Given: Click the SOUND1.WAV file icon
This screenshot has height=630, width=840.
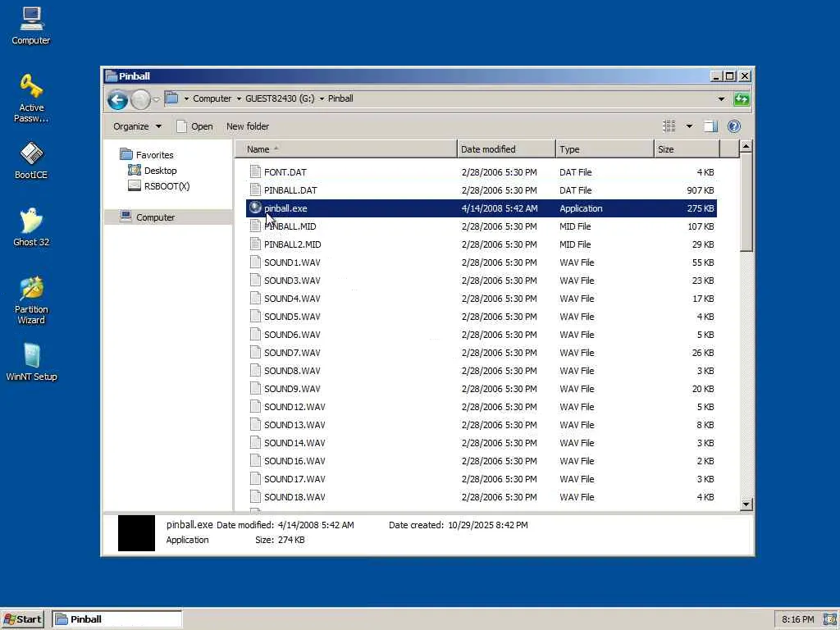Looking at the screenshot, I should click(x=256, y=262).
